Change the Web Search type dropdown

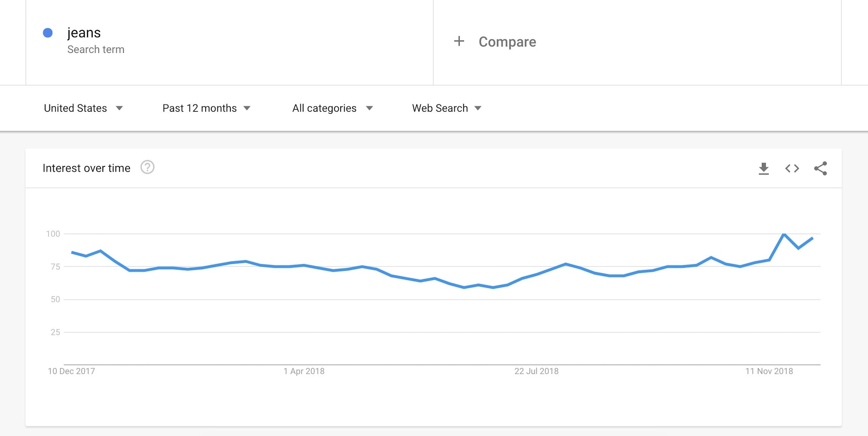(x=446, y=108)
